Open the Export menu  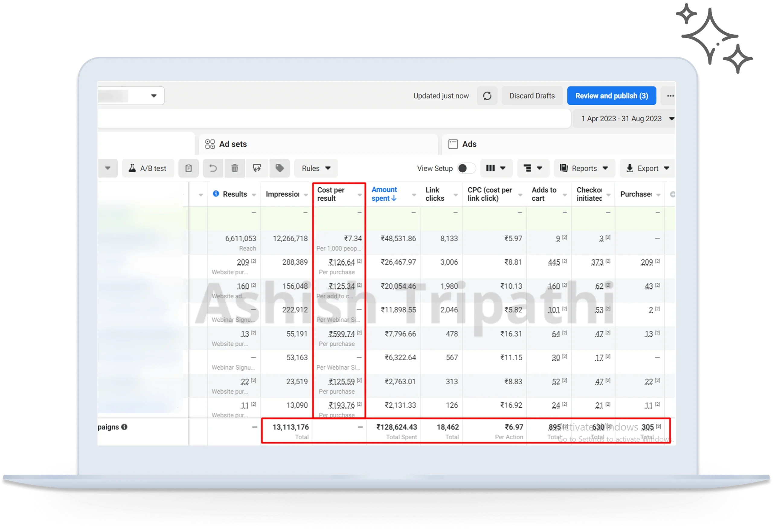(647, 168)
